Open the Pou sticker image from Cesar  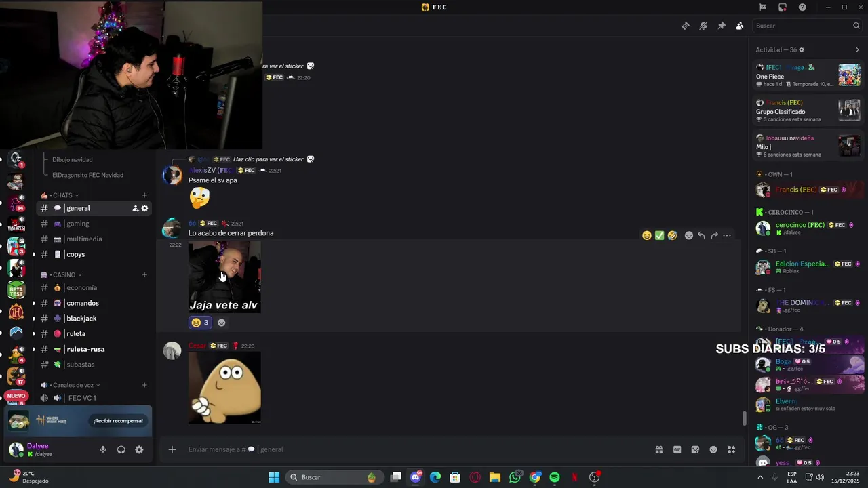224,388
